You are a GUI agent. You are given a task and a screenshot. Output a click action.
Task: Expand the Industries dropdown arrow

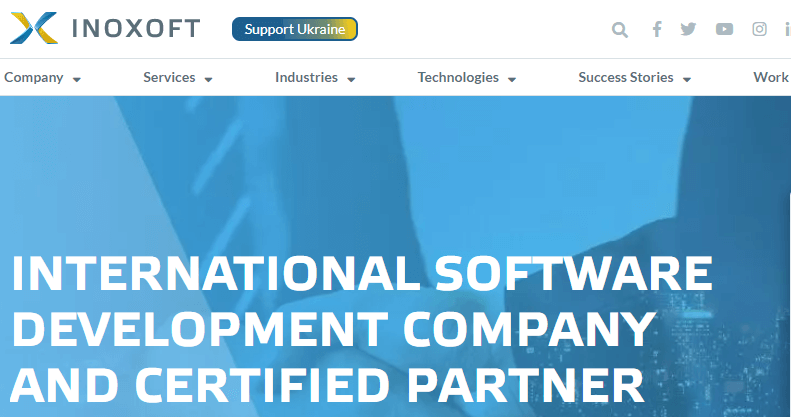coord(351,79)
